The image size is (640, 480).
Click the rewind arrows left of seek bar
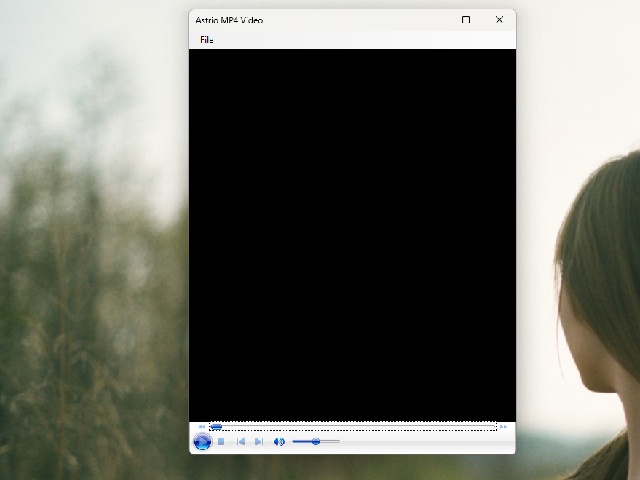click(x=202, y=427)
